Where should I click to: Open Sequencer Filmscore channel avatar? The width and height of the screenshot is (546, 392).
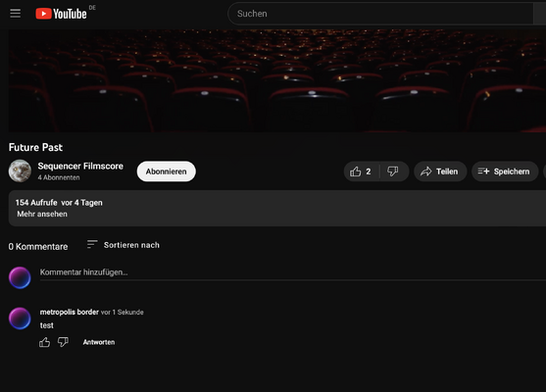[x=20, y=171]
